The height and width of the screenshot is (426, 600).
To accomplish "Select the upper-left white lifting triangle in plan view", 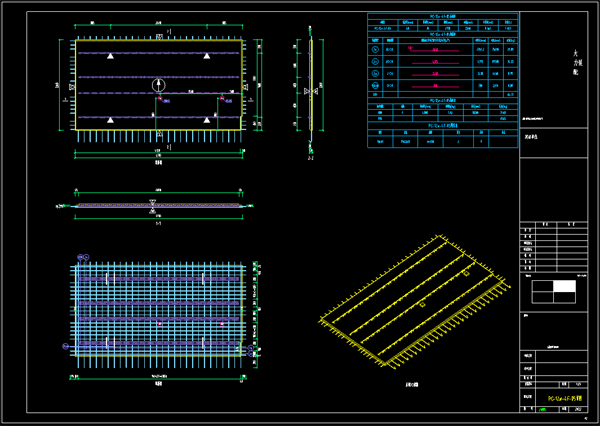I will (110, 56).
